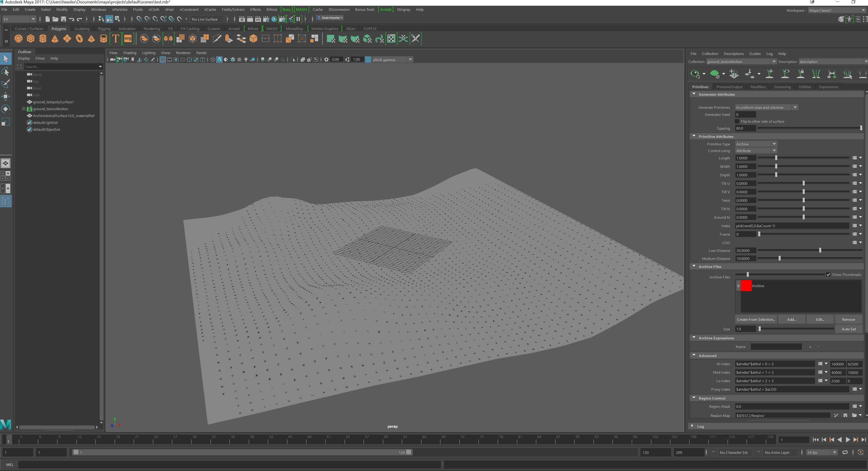Open the nHair menu

[169, 9]
